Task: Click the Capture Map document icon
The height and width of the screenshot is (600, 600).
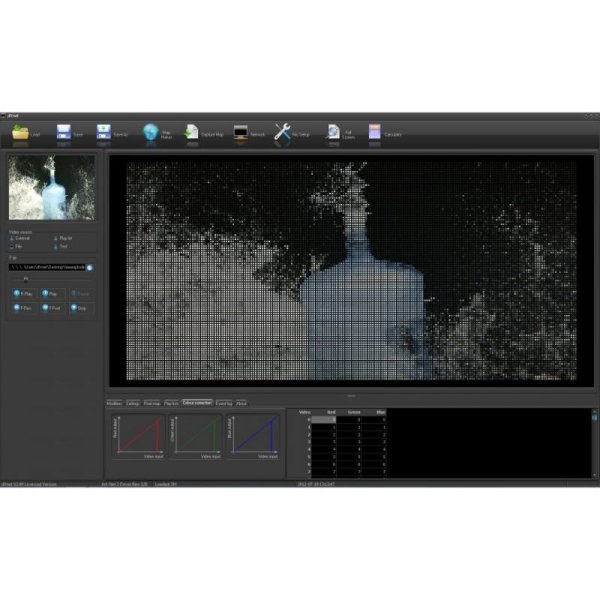Action: coord(191,132)
